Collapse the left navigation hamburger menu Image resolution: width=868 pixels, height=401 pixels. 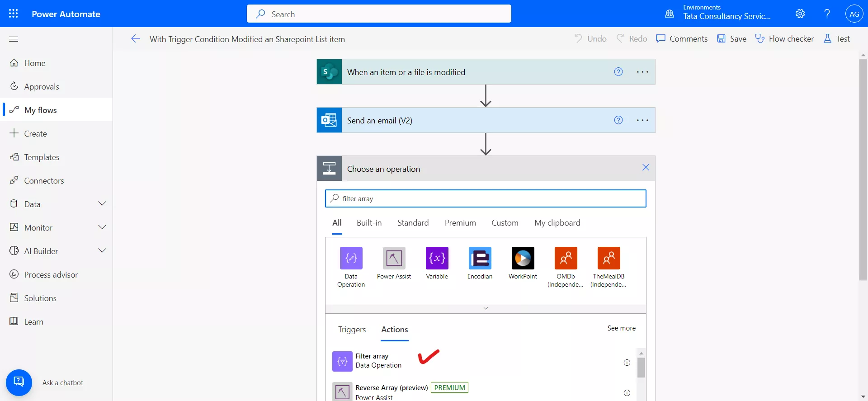14,39
